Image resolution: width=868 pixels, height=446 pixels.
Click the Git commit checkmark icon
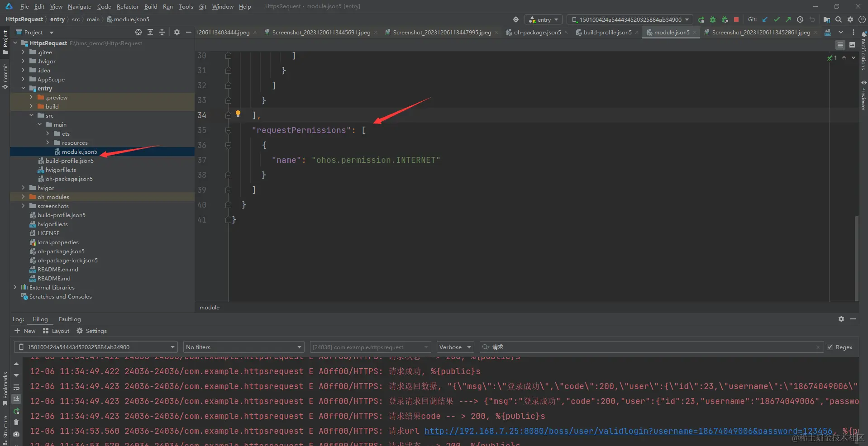(x=777, y=19)
